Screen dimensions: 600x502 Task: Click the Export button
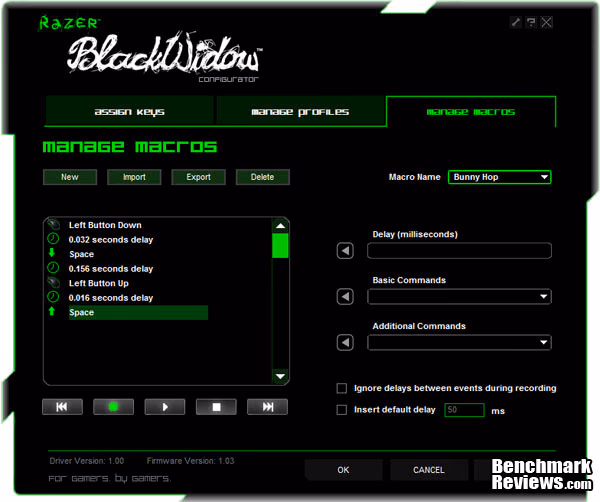click(198, 177)
